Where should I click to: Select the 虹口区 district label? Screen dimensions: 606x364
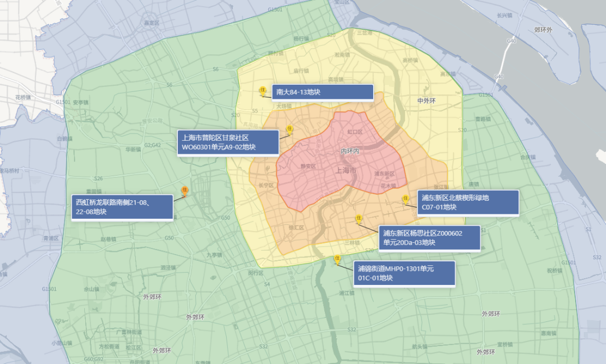click(x=355, y=132)
